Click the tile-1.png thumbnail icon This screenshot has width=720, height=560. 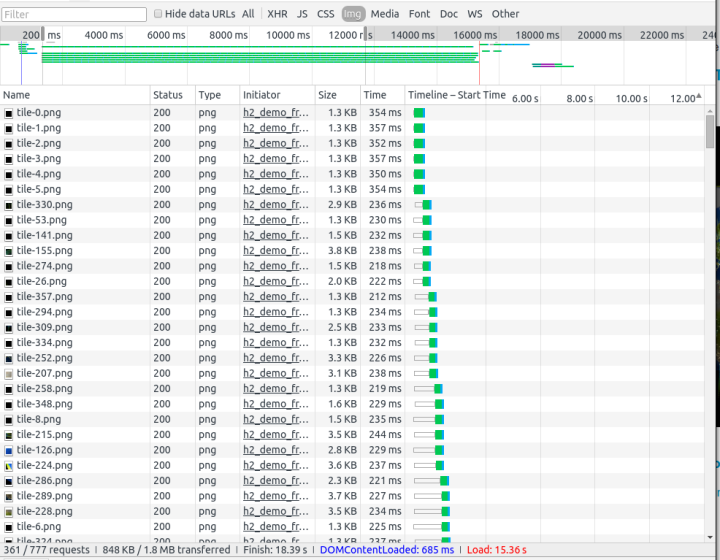[9, 129]
